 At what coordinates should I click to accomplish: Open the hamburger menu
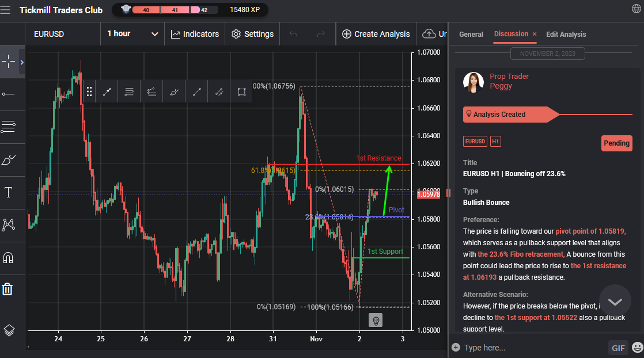tap(5, 9)
